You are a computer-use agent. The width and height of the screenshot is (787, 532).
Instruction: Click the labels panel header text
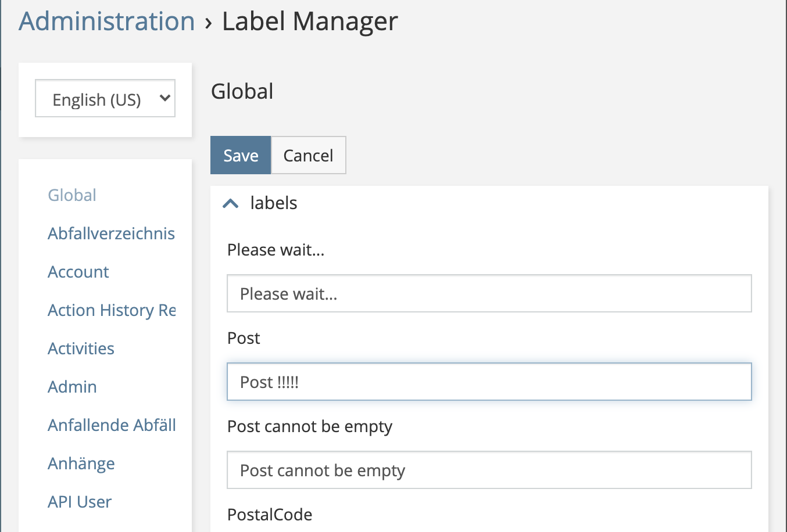coord(273,203)
